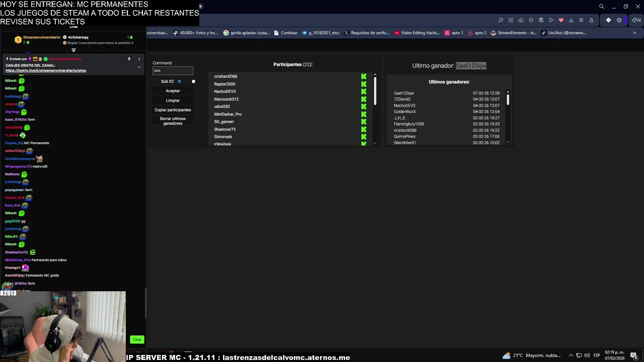Select Flamingfury1558 in winners list
644x362 pixels.
click(x=409, y=124)
